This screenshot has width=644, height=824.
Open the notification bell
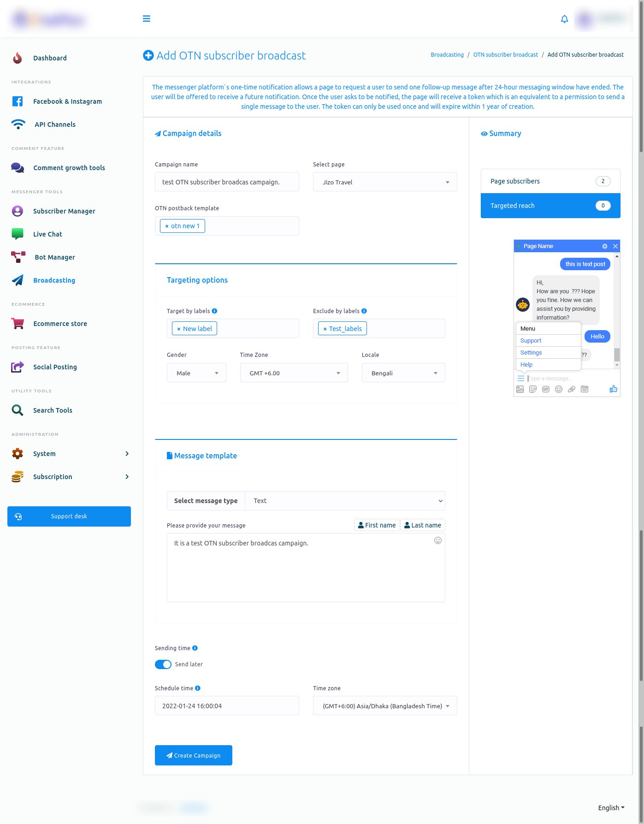[x=564, y=19]
